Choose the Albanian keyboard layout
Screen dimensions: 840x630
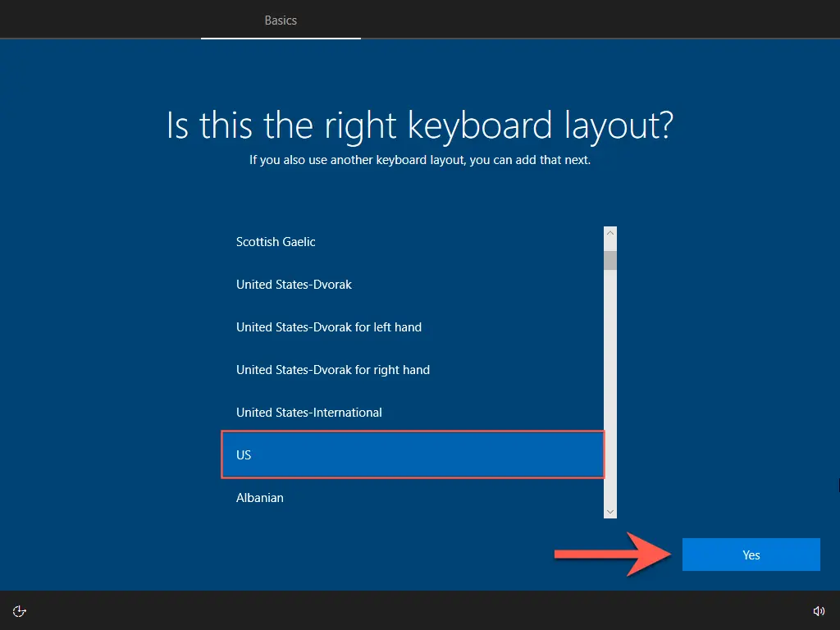pyautogui.click(x=413, y=498)
